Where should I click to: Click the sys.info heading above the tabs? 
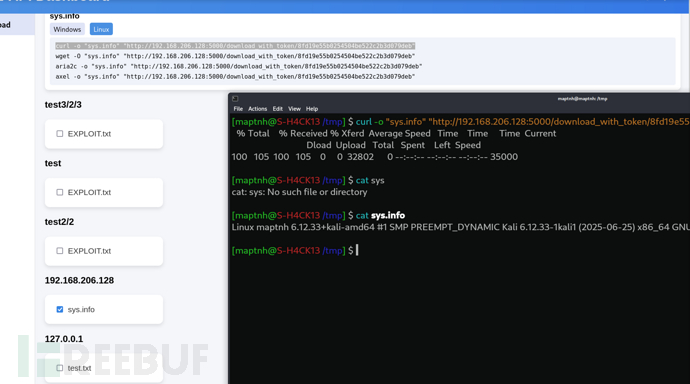[65, 16]
